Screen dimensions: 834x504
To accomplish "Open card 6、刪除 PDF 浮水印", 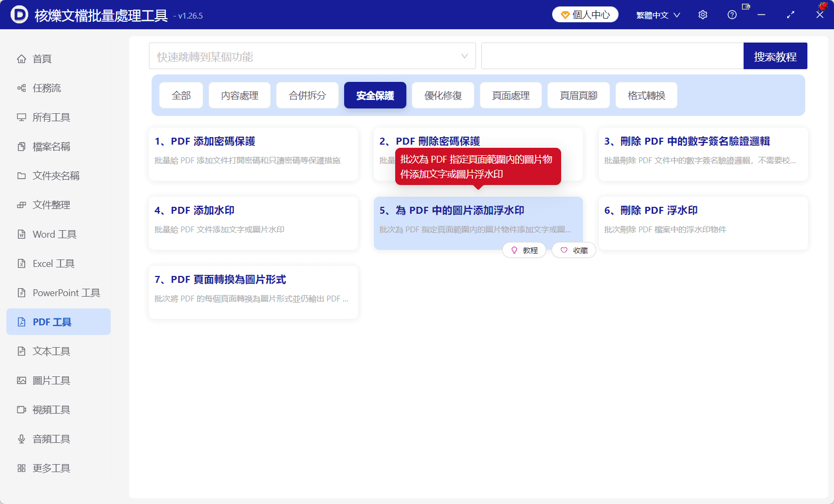I will click(703, 223).
